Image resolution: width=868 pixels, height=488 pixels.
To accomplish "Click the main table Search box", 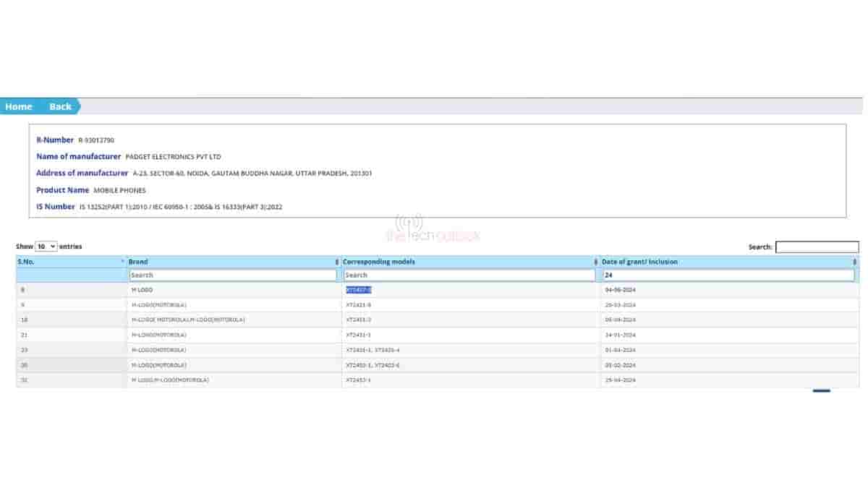I will pyautogui.click(x=817, y=247).
